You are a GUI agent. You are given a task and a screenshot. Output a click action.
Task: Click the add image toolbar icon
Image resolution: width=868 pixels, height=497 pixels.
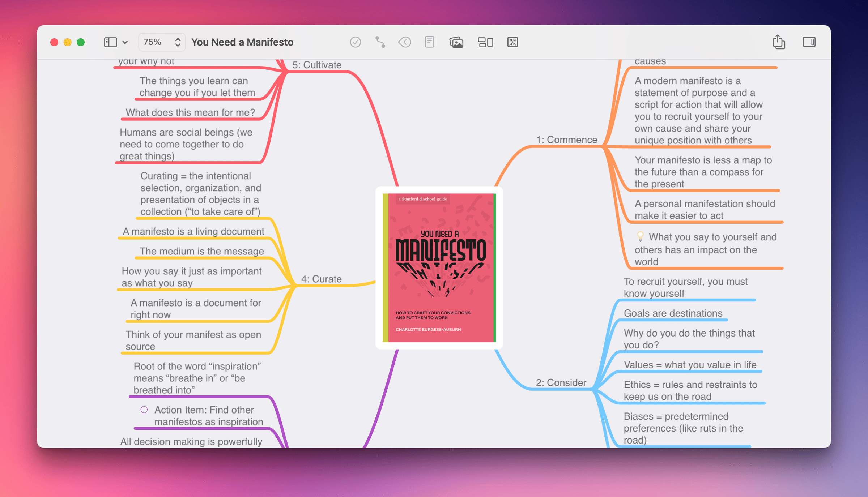456,42
